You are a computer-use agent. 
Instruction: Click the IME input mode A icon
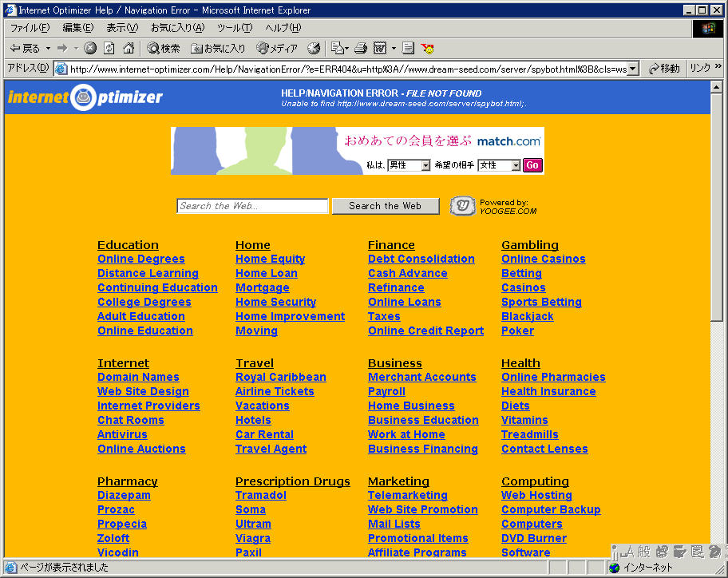pos(627,552)
